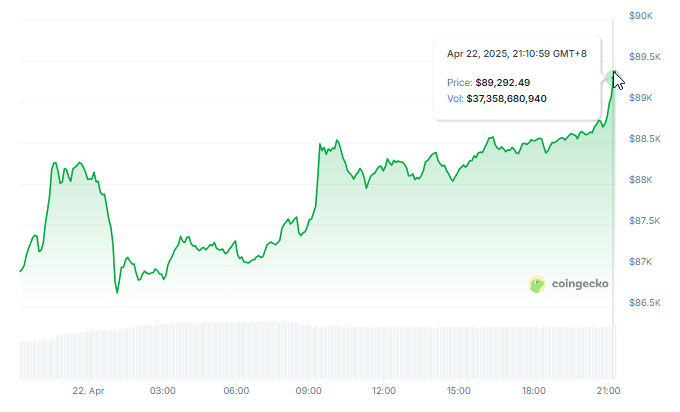Click the $90K y-axis label
This screenshot has width=680, height=412.
[x=640, y=16]
